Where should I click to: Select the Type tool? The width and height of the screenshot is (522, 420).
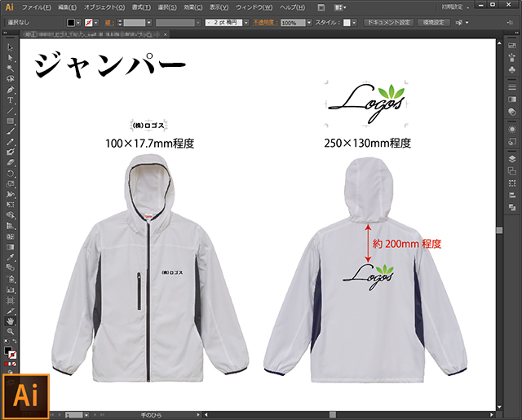coord(11,100)
